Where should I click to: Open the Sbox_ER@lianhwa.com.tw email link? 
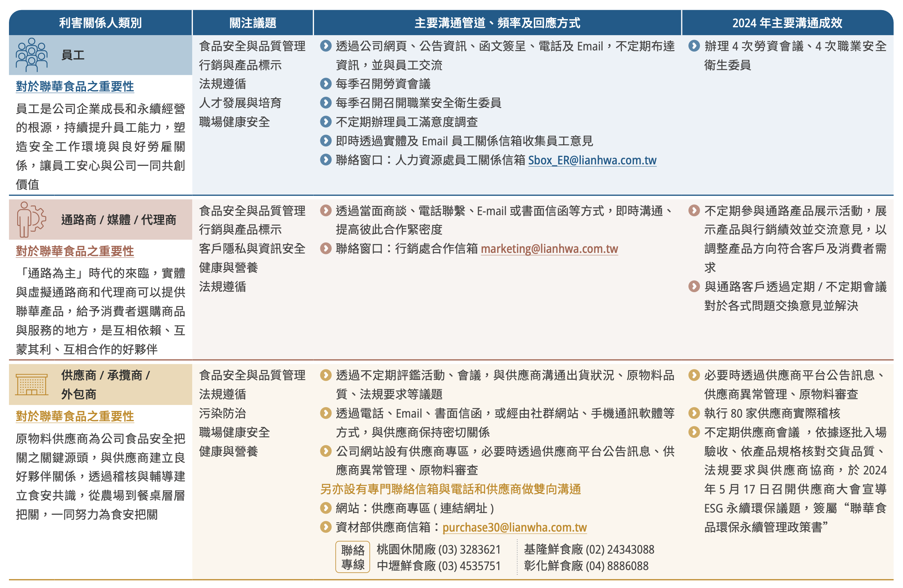click(592, 160)
